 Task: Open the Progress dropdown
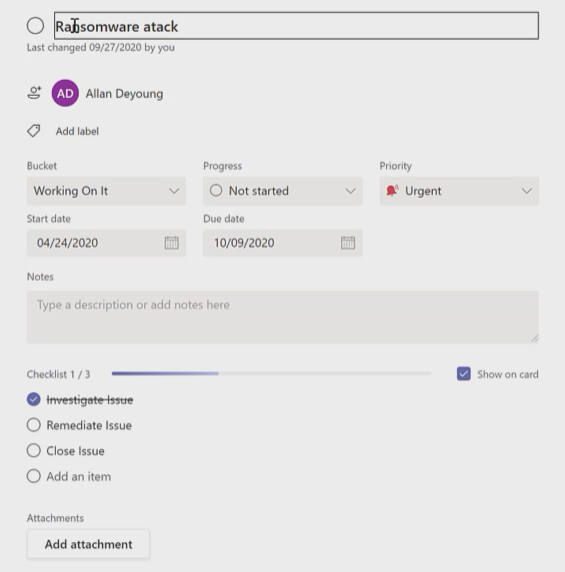pos(283,191)
